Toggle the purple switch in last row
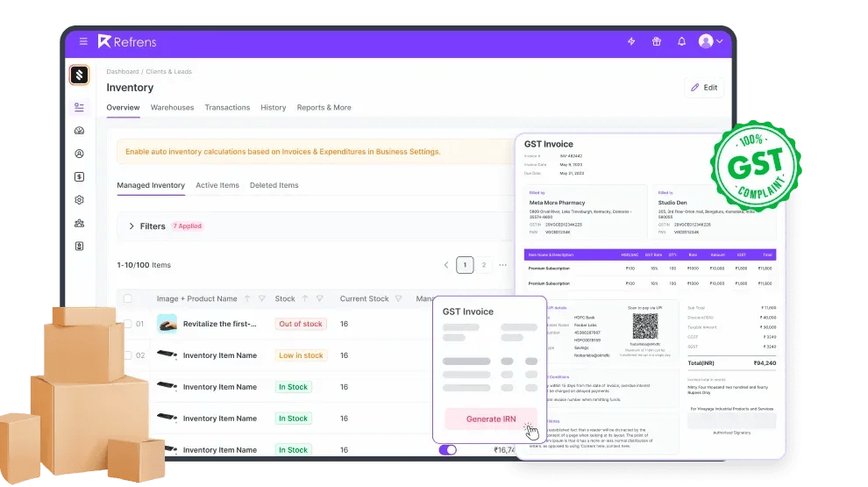868x487 pixels. pos(448,450)
